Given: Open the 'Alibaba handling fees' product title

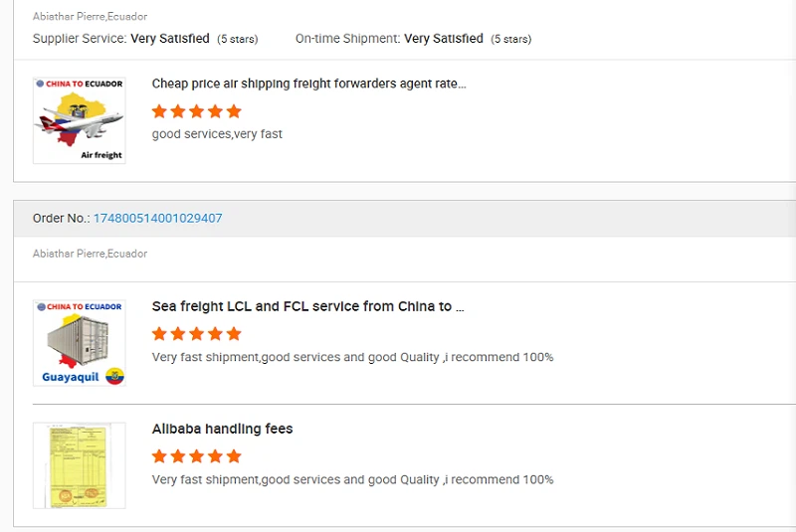Looking at the screenshot, I should click(222, 429).
